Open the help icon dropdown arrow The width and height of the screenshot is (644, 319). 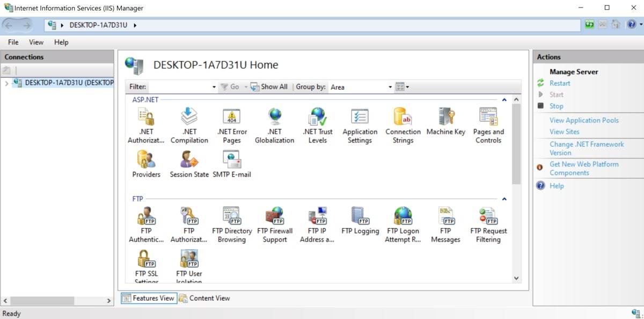click(641, 25)
